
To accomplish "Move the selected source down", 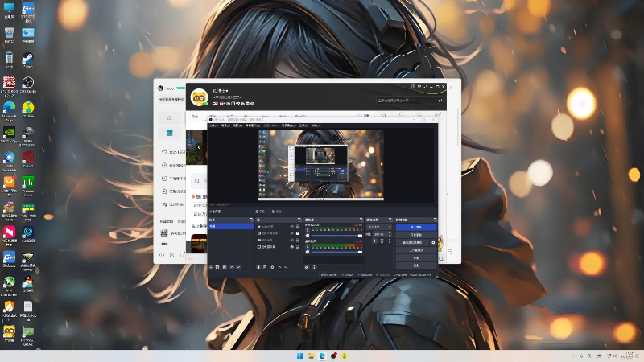I will tap(286, 267).
